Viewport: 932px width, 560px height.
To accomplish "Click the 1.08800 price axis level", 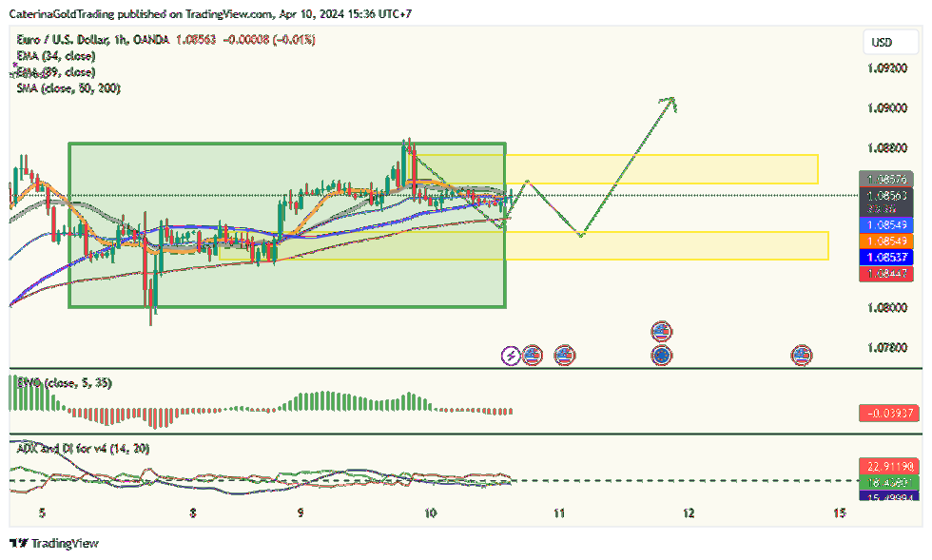I will pyautogui.click(x=887, y=147).
